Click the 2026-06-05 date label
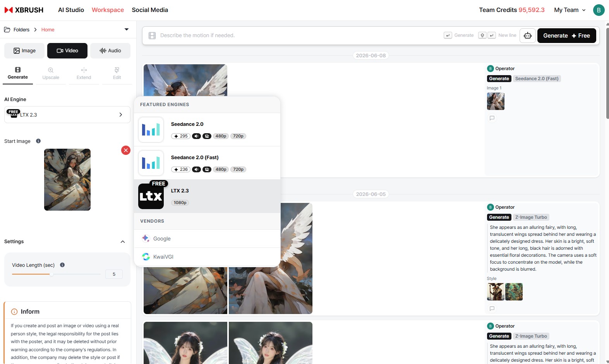The width and height of the screenshot is (609, 364). (371, 194)
